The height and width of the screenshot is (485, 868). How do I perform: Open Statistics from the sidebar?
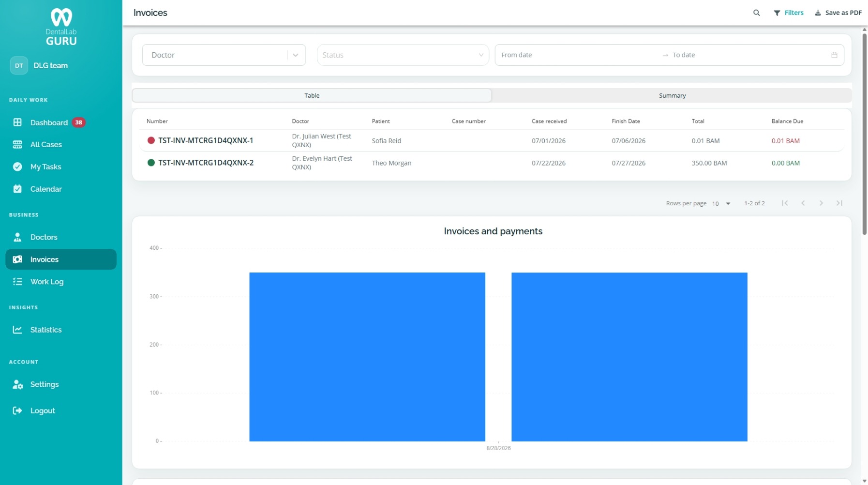[x=61, y=330]
